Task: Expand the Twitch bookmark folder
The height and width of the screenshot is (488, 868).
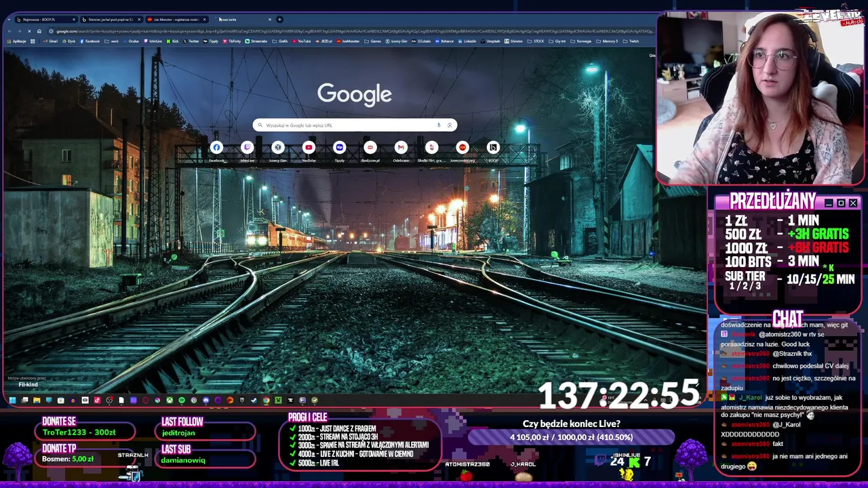Action: click(x=631, y=41)
